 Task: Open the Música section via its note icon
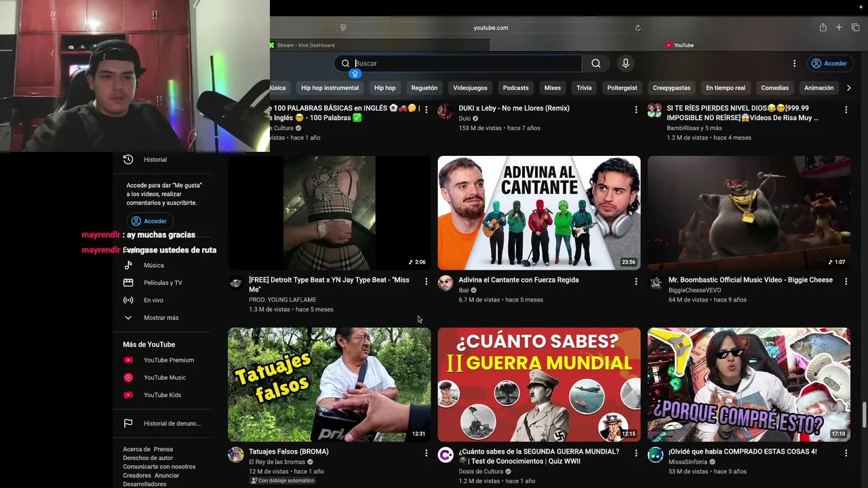click(128, 265)
